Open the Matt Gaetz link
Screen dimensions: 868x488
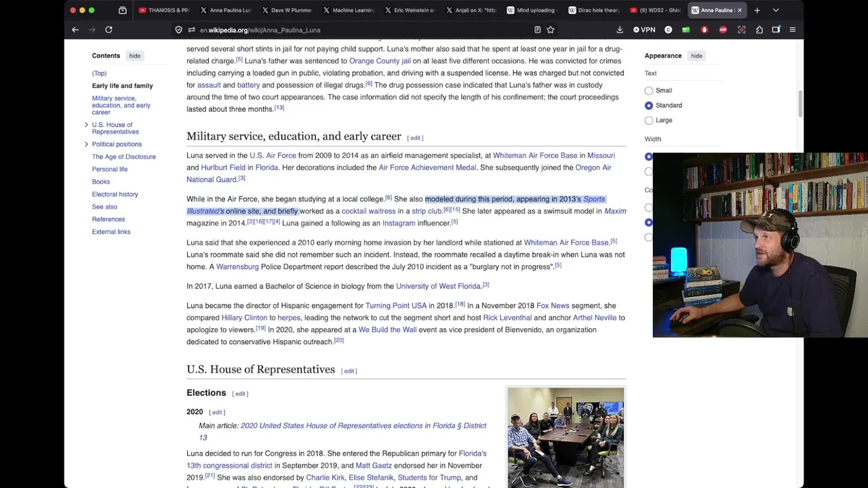coord(374,466)
